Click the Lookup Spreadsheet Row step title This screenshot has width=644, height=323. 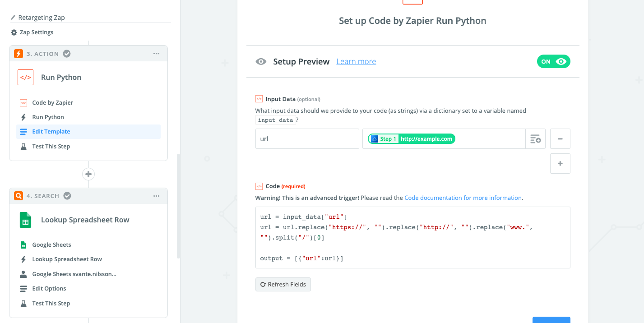85,220
